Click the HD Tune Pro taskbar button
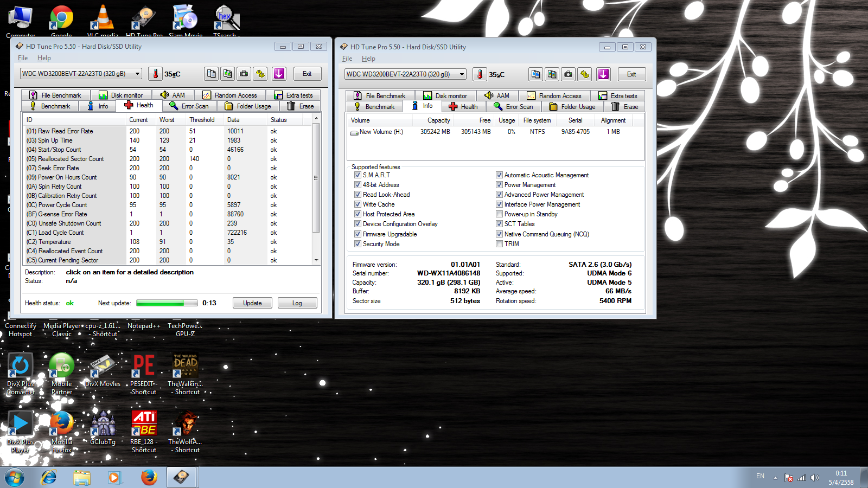868x488 pixels. 181,478
